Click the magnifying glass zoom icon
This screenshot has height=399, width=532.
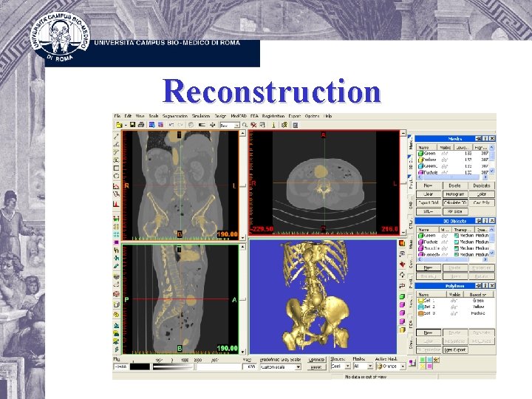pyautogui.click(x=245, y=125)
